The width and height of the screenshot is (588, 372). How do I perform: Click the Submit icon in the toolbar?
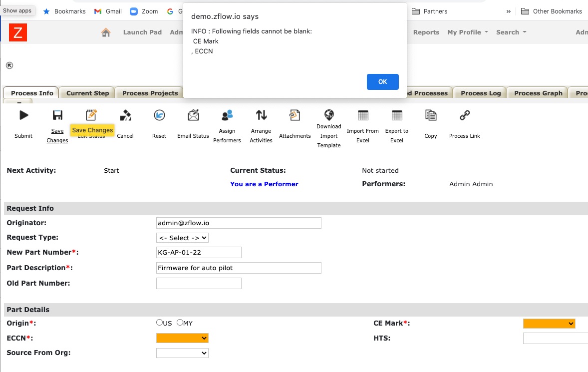coord(23,120)
